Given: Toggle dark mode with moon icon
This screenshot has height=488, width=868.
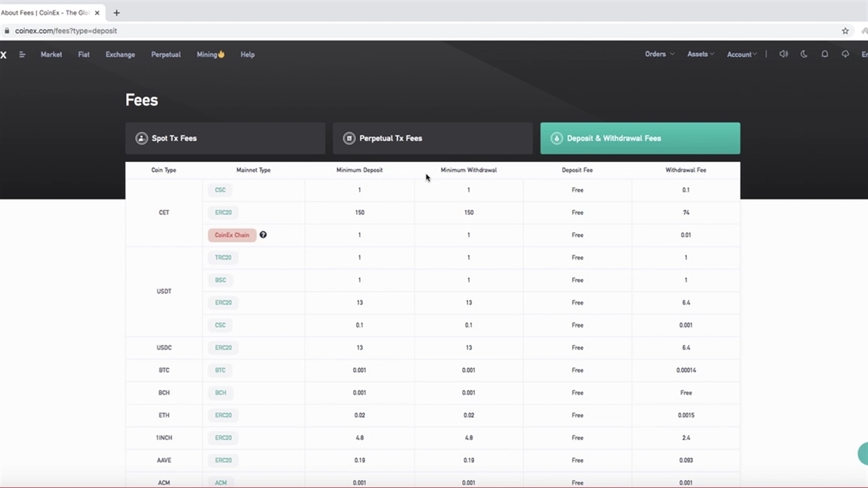Looking at the screenshot, I should pyautogui.click(x=804, y=54).
